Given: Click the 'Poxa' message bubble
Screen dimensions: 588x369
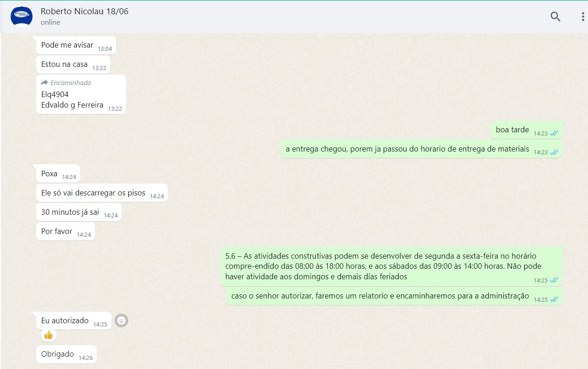Looking at the screenshot, I should [49, 174].
